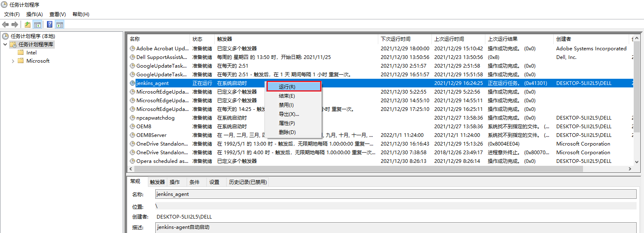Select the Intel folder in the tree
Viewport: 644px width, 233px height.
31,52
